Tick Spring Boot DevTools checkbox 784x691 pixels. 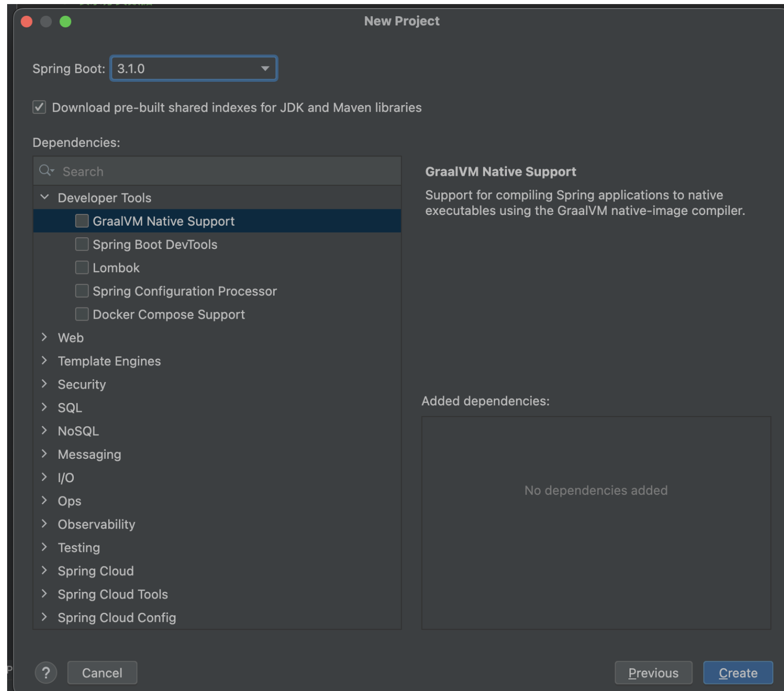82,244
